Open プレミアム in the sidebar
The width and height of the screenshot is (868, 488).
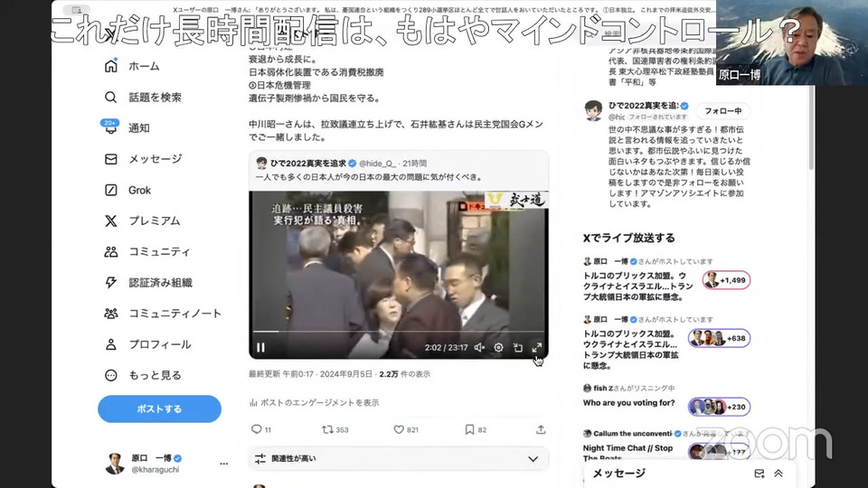coord(142,221)
